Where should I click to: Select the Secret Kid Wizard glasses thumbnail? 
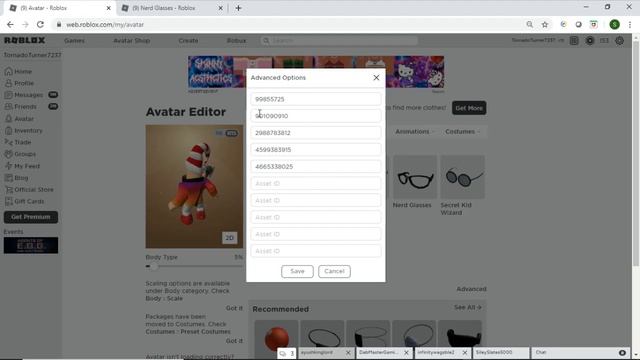[x=462, y=177]
